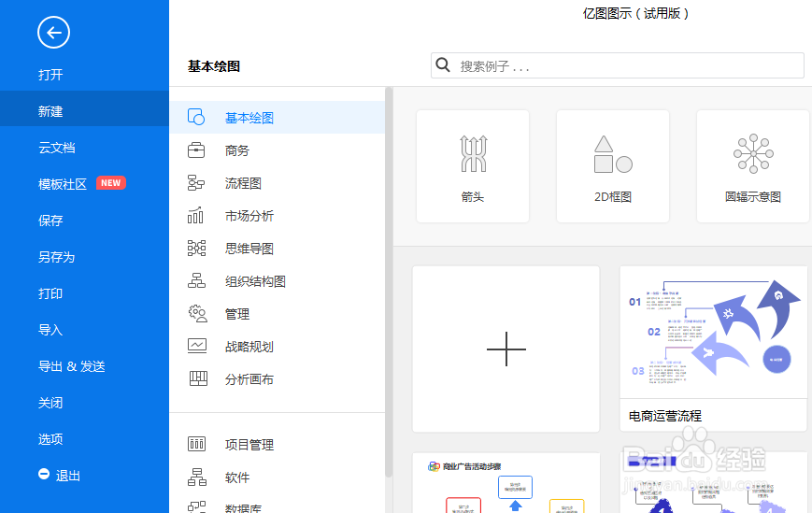Screen dimensions: 812x513
Task: Click the 软件 category icon
Action: coord(197,477)
